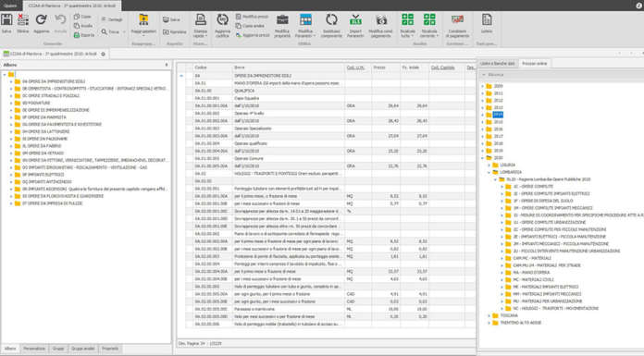The image size is (644, 356).
Task: Click the Salva floppy disk icon
Action: tap(6, 20)
